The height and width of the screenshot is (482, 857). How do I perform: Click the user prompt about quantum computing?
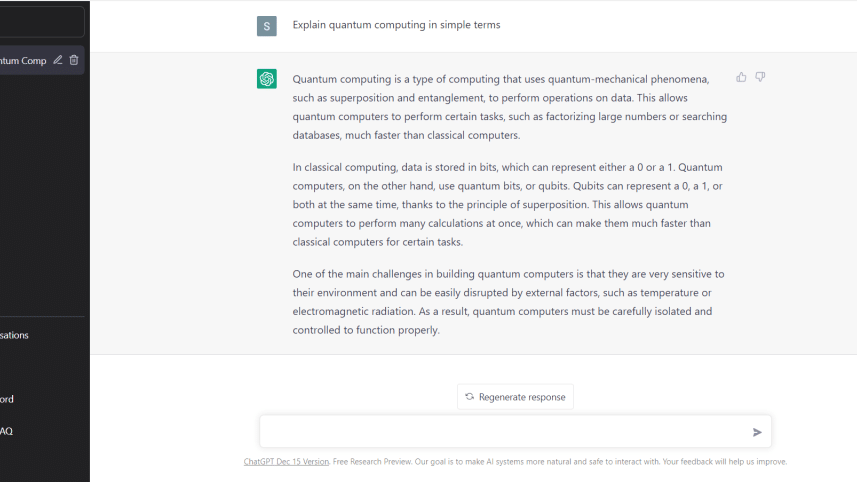coord(396,25)
